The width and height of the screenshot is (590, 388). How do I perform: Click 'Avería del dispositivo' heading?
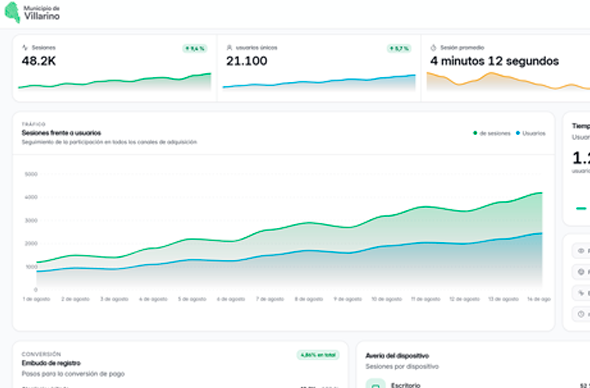coord(397,356)
